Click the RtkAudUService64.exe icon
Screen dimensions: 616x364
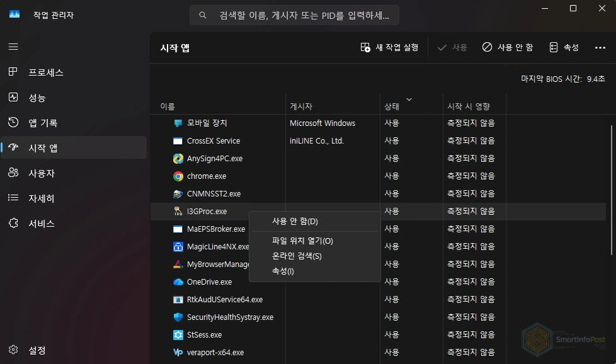(x=178, y=300)
